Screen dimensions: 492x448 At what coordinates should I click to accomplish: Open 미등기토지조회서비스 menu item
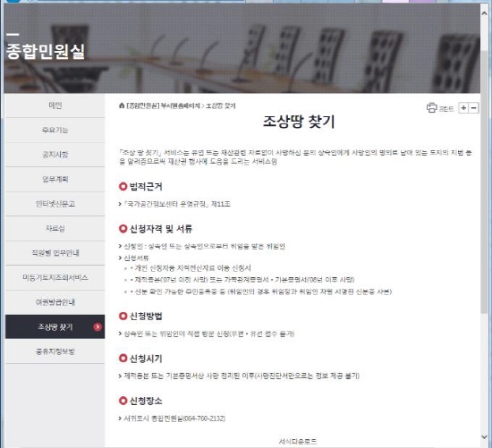(x=55, y=277)
